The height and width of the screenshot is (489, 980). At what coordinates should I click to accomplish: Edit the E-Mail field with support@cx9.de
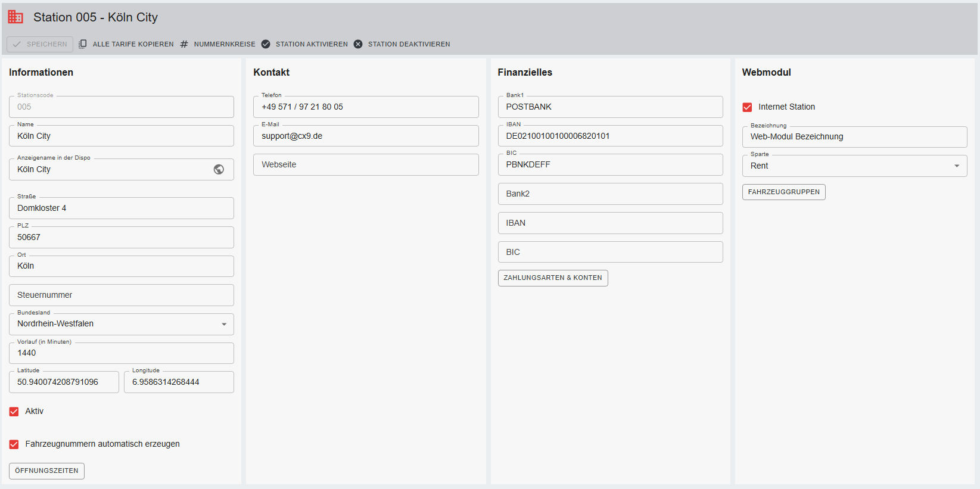tap(365, 136)
